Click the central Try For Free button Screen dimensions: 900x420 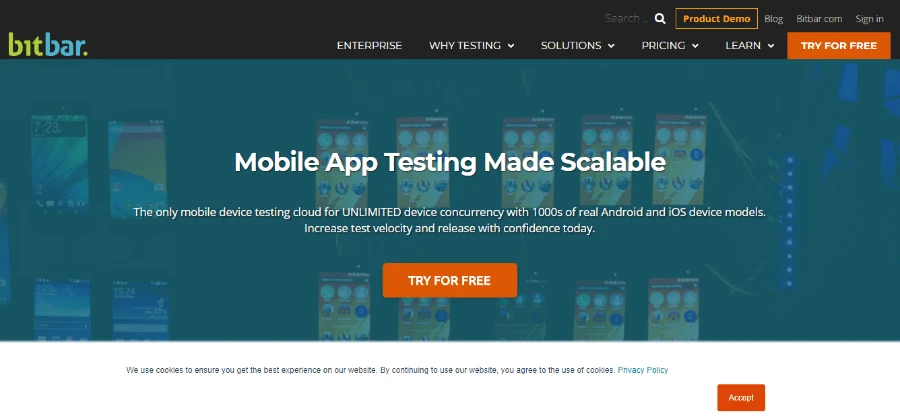pyautogui.click(x=449, y=280)
